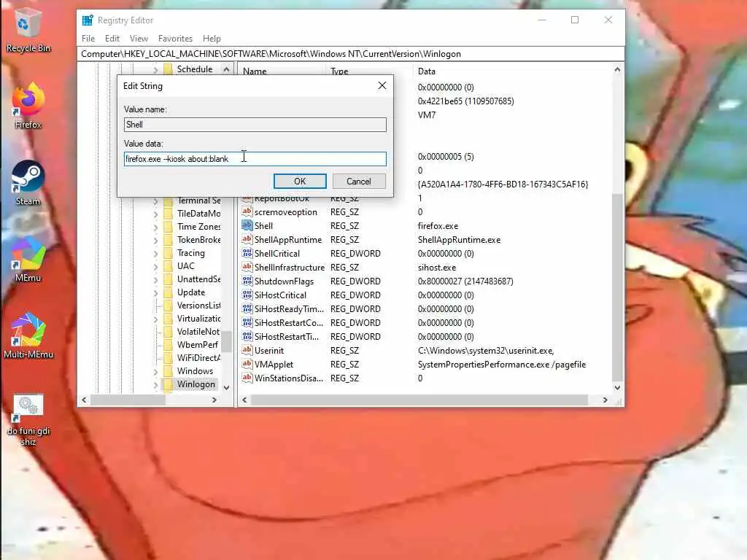Open the View menu
This screenshot has width=747, height=560.
point(139,39)
